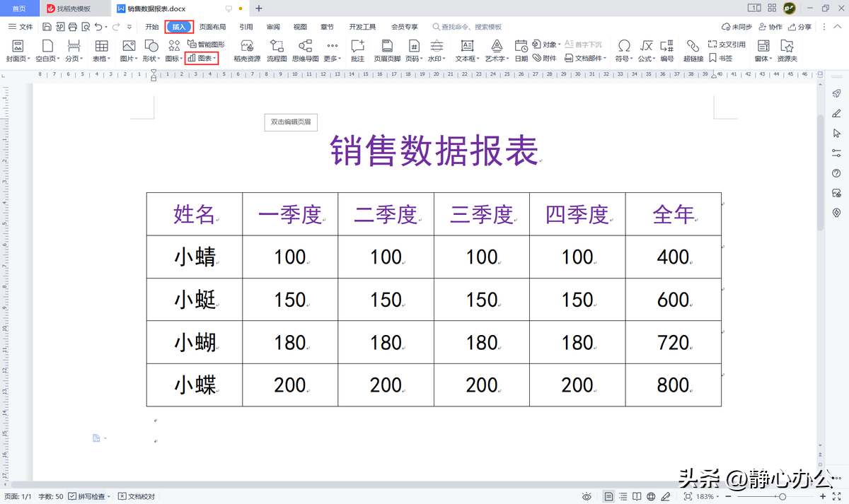Add a 批注 comment
The width and height of the screenshot is (849, 504).
coord(358,51)
